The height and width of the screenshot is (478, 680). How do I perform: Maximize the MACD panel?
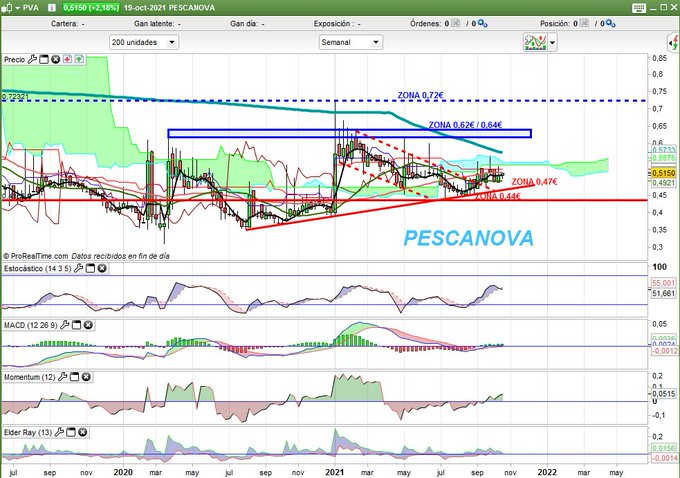76,325
